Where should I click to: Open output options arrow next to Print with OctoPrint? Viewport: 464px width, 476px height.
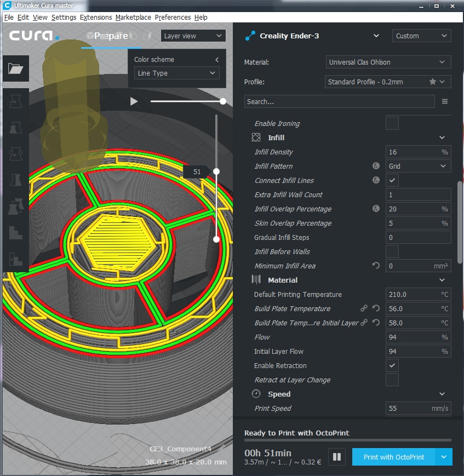click(x=444, y=457)
